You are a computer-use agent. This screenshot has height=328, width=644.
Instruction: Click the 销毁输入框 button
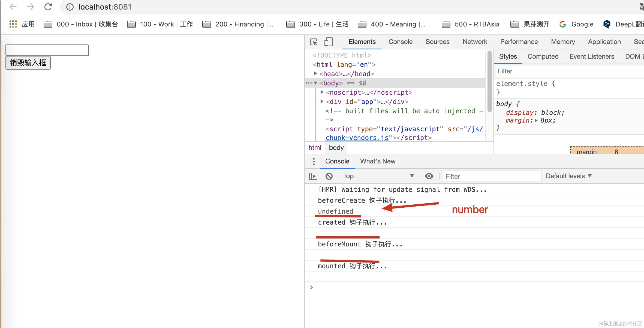point(28,63)
